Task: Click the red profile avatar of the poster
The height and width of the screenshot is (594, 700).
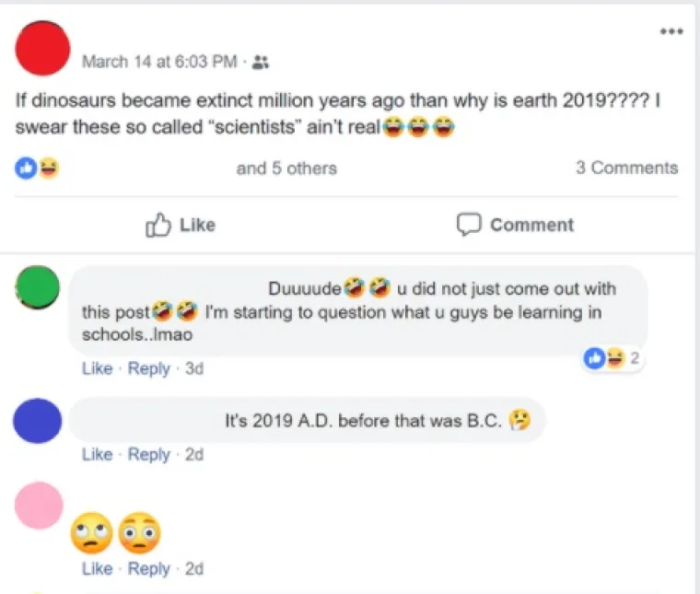Action: (x=43, y=49)
